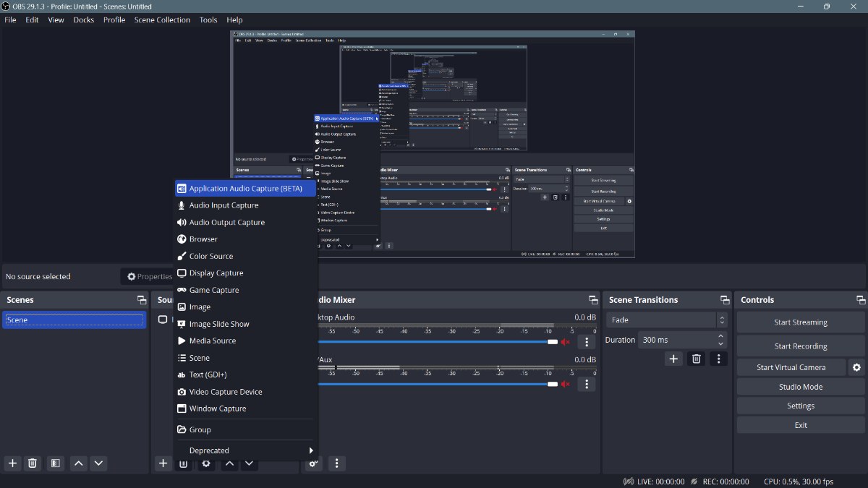
Task: Click the Properties button below the preview
Action: 148,276
